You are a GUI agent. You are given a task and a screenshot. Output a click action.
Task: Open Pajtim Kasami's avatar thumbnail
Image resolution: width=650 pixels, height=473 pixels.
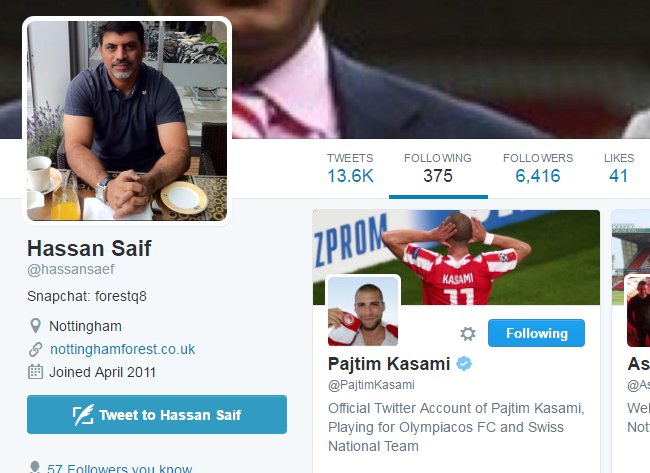(363, 311)
